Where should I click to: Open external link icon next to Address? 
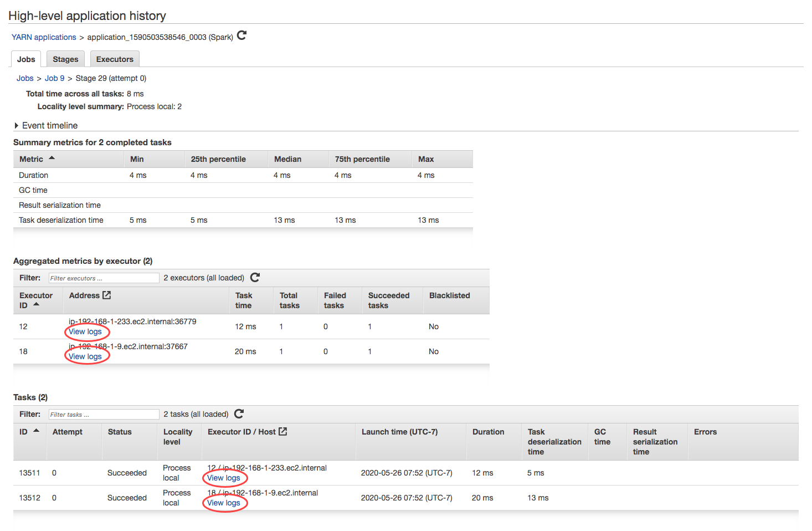click(107, 295)
